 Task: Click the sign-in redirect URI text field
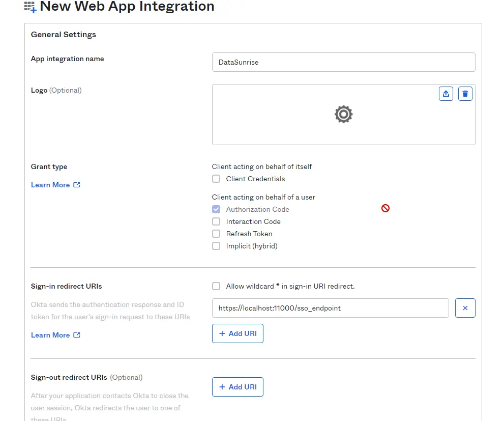tap(330, 308)
